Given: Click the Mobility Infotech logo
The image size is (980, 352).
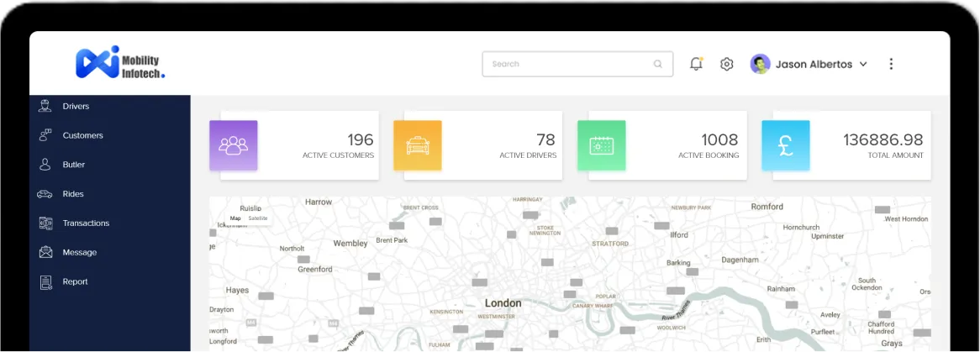Looking at the screenshot, I should 121,63.
